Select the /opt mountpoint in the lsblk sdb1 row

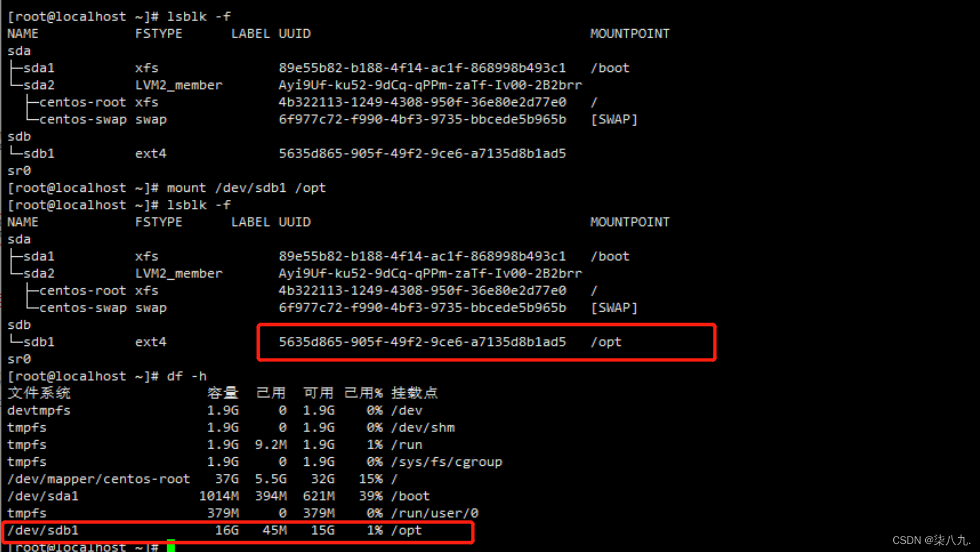tap(606, 342)
